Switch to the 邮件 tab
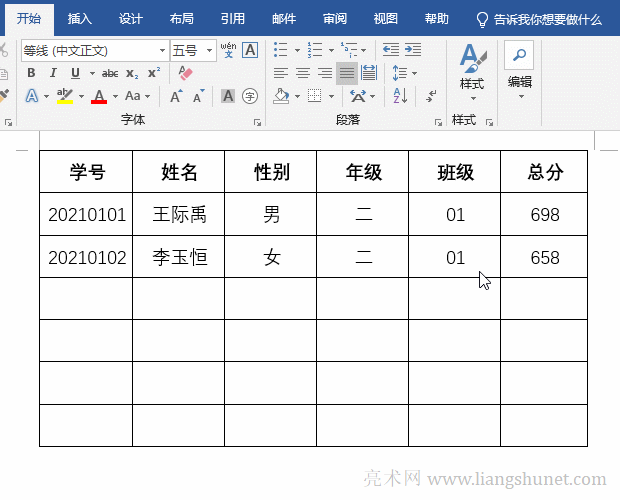620x500 pixels. click(x=284, y=19)
